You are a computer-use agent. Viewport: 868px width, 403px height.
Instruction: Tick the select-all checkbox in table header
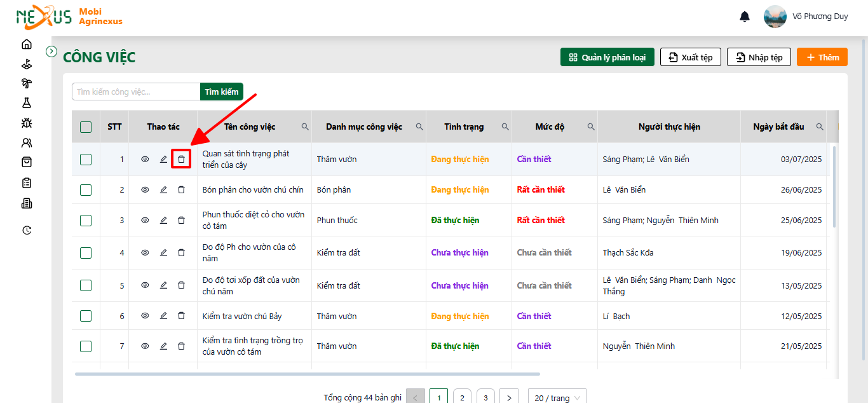click(x=86, y=127)
